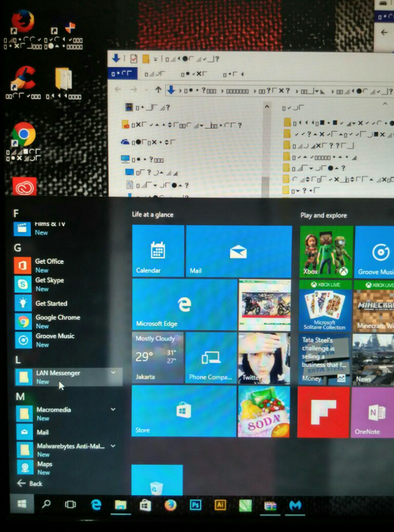394x532 pixels.
Task: Jump using the letter M header
Action: [x=20, y=396]
